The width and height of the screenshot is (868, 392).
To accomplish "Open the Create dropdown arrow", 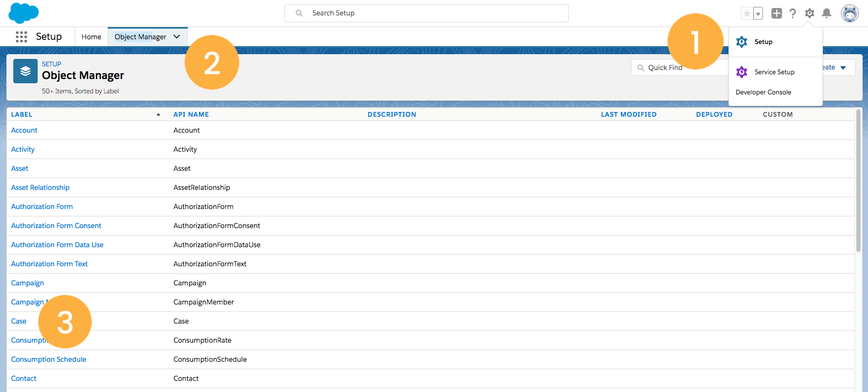I will [x=843, y=68].
